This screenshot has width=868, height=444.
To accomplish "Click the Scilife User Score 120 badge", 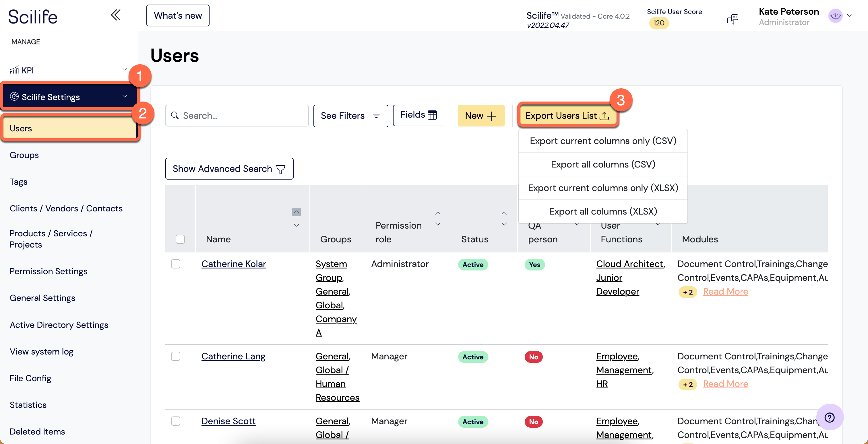I will (x=659, y=23).
